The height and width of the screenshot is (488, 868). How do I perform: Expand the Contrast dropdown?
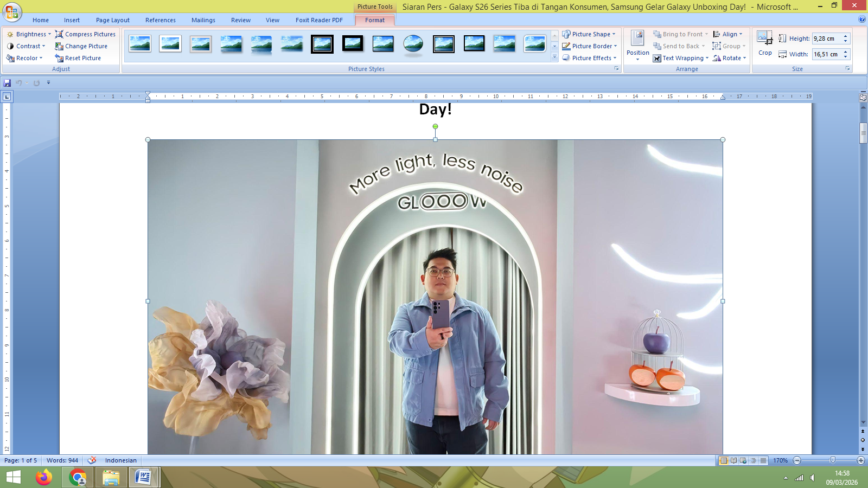pos(26,46)
